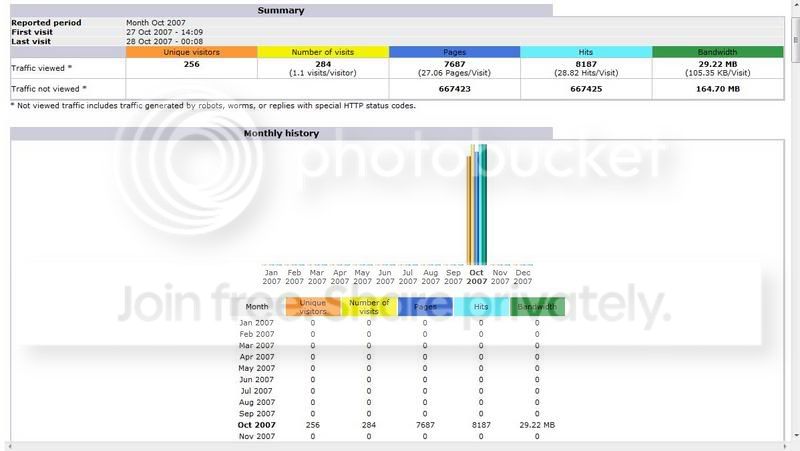Screen dimensions: 800x451
Task: Select the Monthly history section title
Action: pyautogui.click(x=281, y=133)
